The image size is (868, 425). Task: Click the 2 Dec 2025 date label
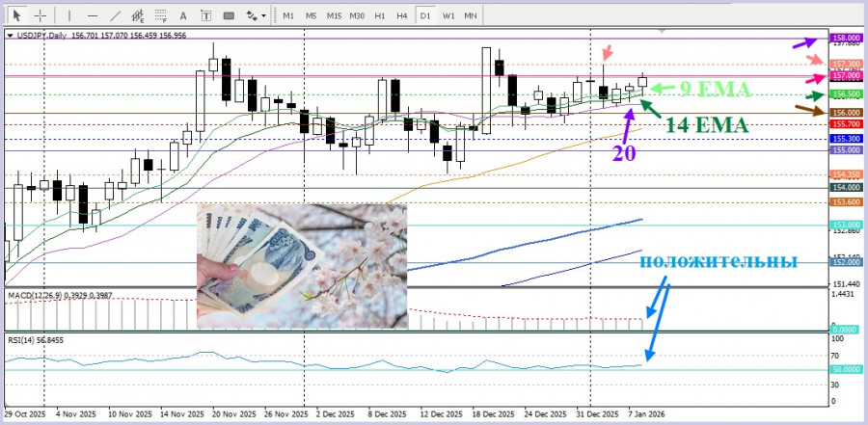336,414
